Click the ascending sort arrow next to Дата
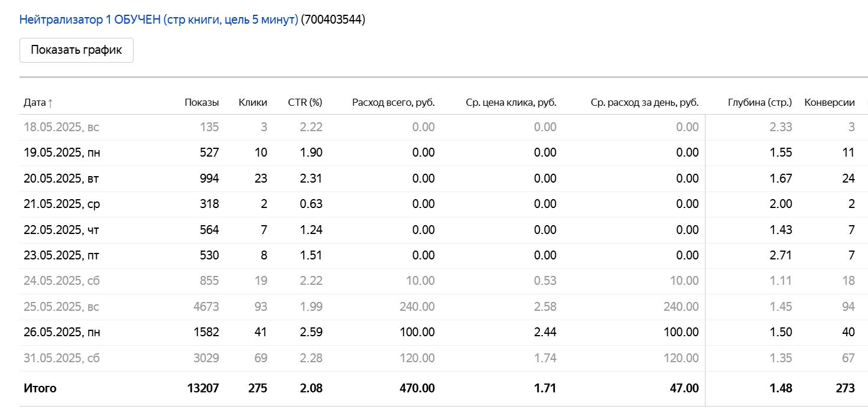This screenshot has width=868, height=416. point(50,102)
